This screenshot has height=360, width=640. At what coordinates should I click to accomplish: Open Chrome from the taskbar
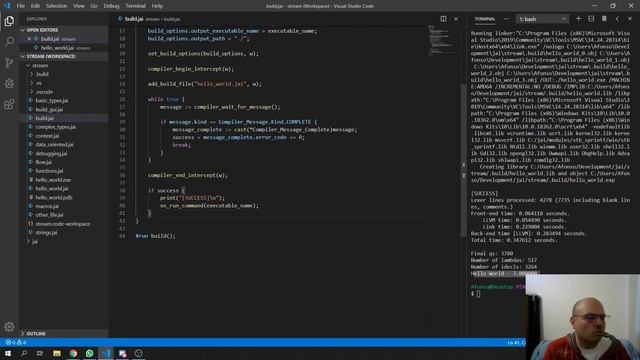pos(73,353)
